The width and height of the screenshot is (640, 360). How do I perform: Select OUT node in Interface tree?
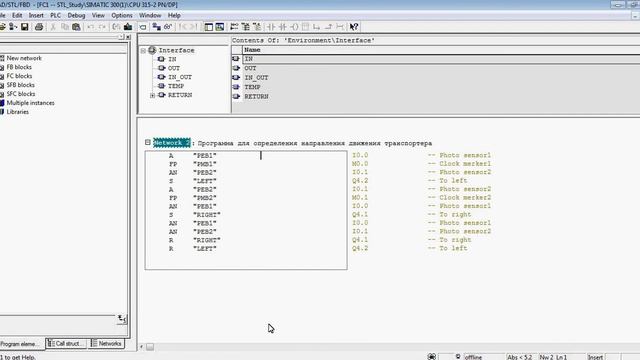[x=174, y=68]
